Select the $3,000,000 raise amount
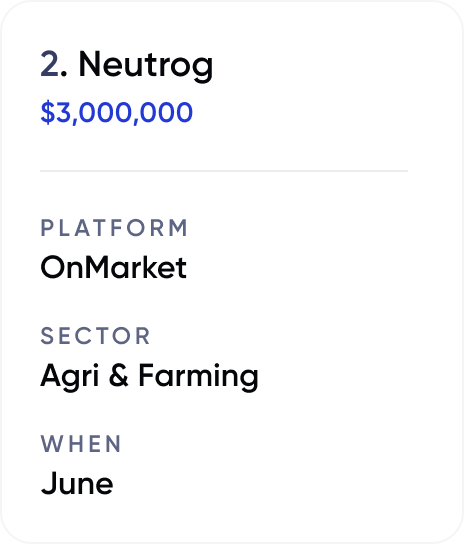Viewport: 464px width, 544px height. 117,112
